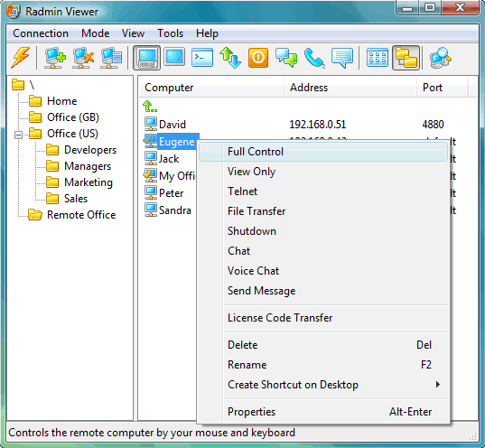The image size is (485, 448).
Task: Toggle the Full Control mode toolbar button
Action: click(146, 58)
